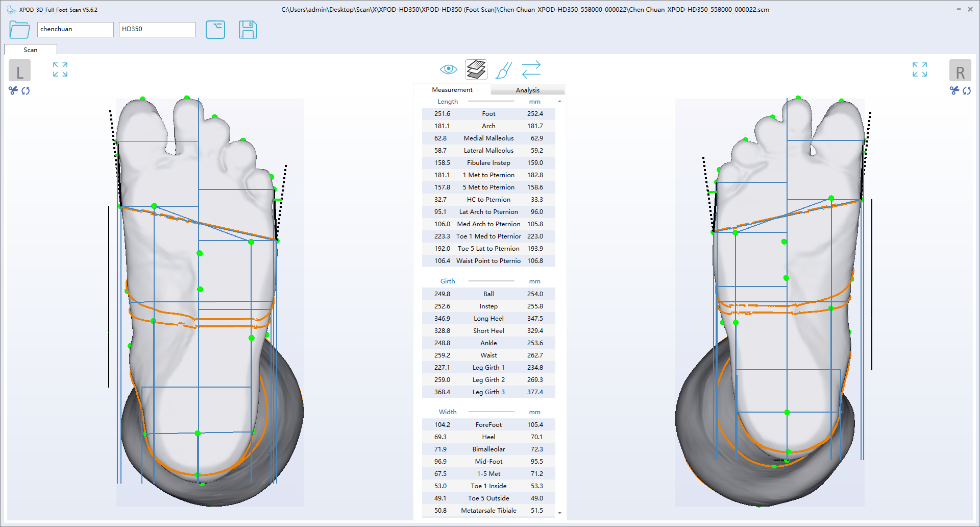The image size is (980, 527).
Task: Click the archive box icon beside HD350 field
Action: click(x=215, y=30)
